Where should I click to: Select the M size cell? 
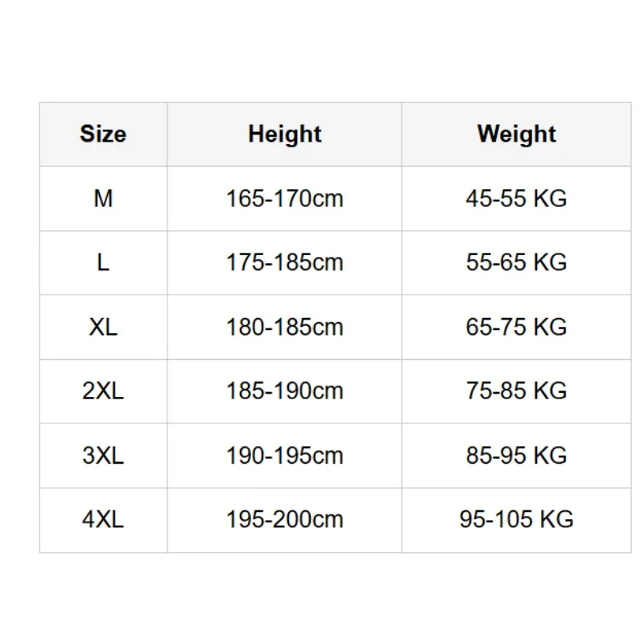(x=103, y=199)
